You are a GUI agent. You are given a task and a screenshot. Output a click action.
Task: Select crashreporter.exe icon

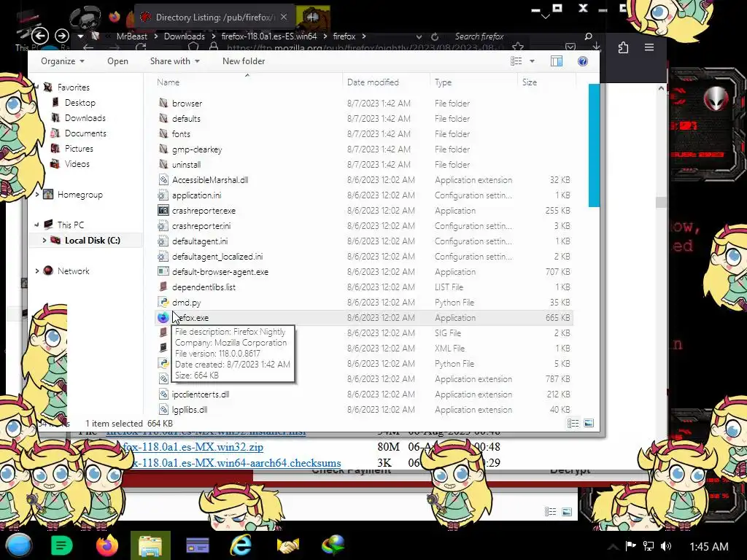[163, 210]
